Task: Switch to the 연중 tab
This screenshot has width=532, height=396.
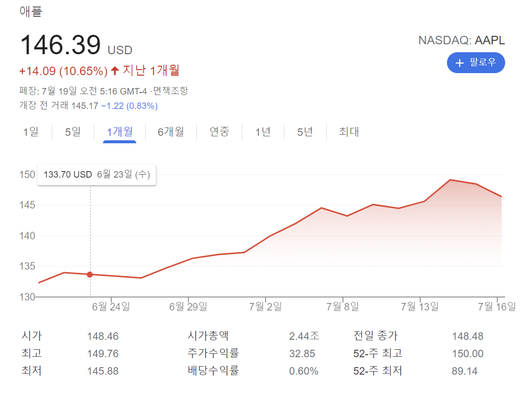Action: [x=219, y=132]
